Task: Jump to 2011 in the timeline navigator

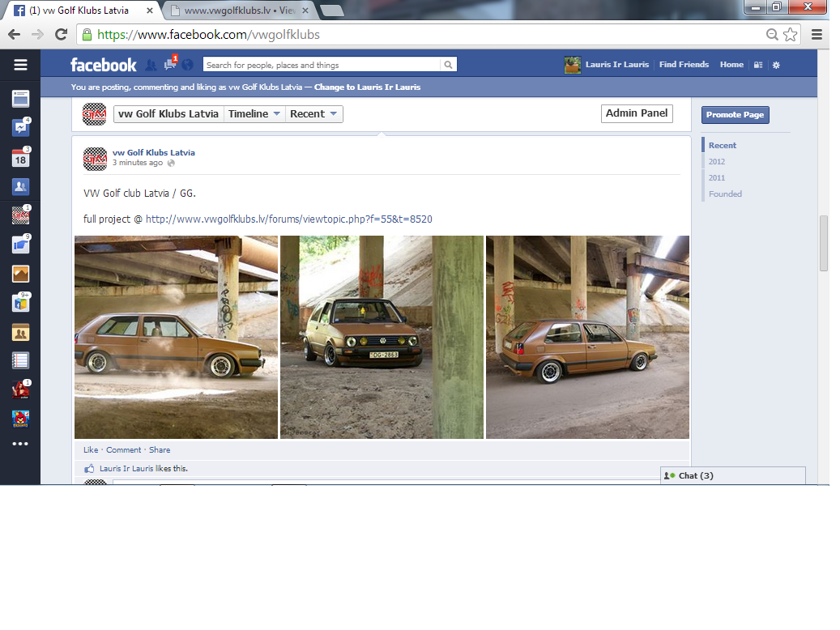Action: click(717, 178)
